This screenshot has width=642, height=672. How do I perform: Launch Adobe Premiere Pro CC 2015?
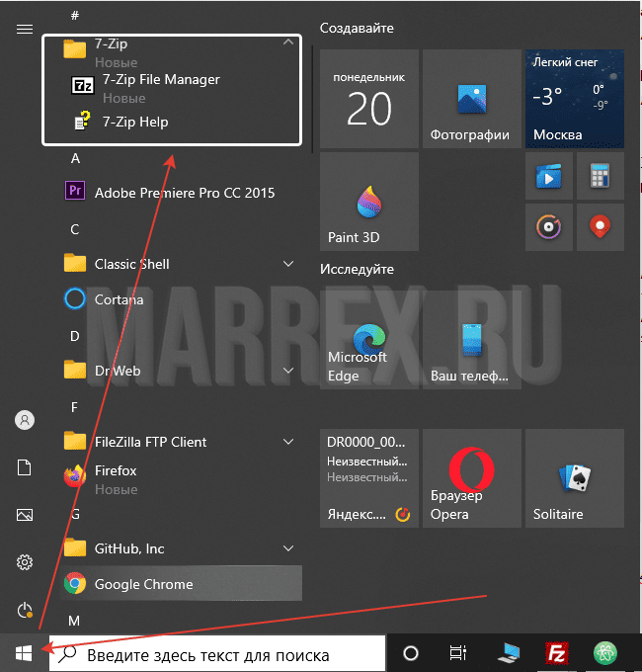(181, 193)
